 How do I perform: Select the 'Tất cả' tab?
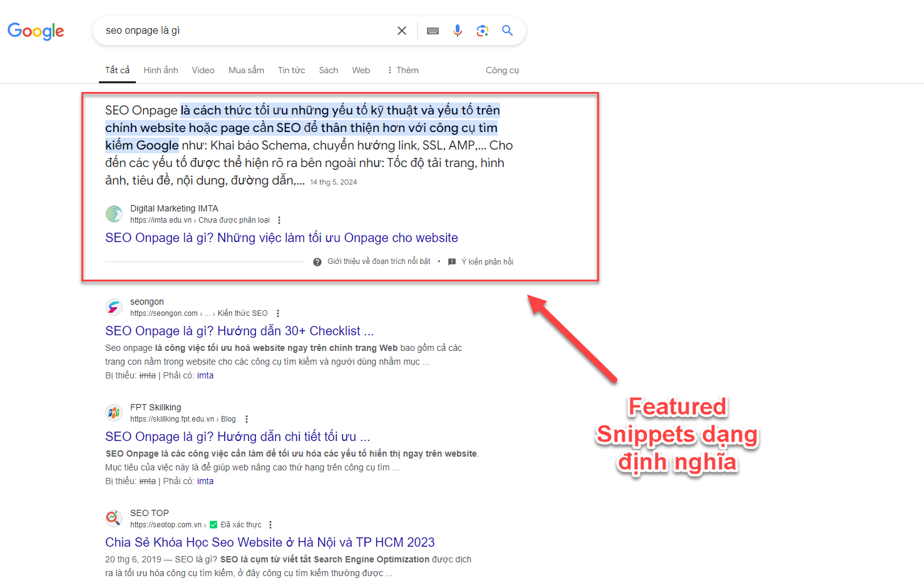tap(117, 70)
